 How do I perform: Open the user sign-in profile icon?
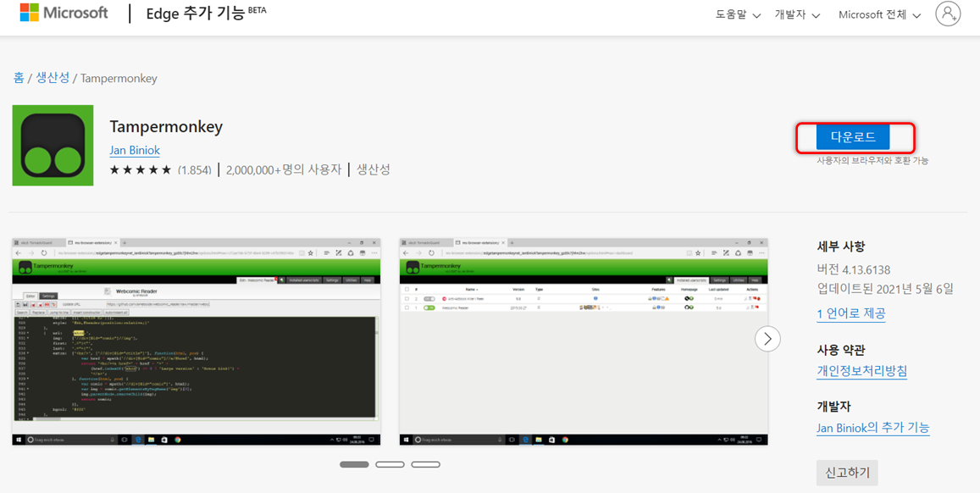click(948, 14)
